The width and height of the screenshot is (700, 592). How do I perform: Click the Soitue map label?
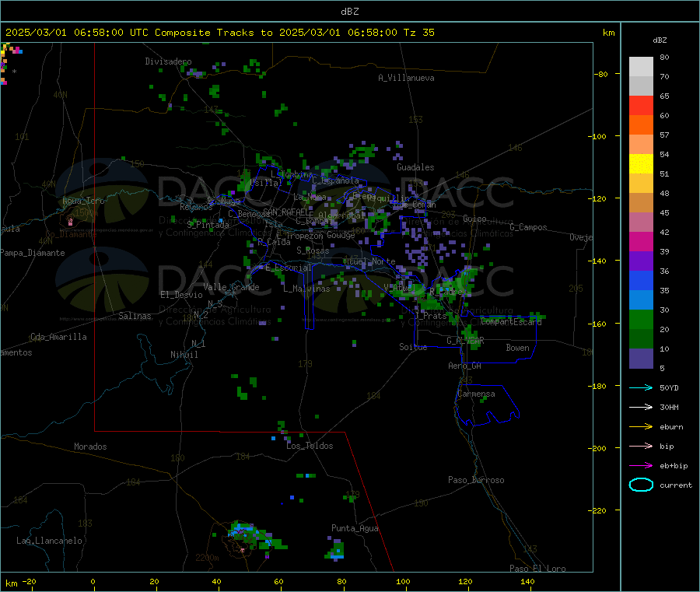(x=413, y=347)
